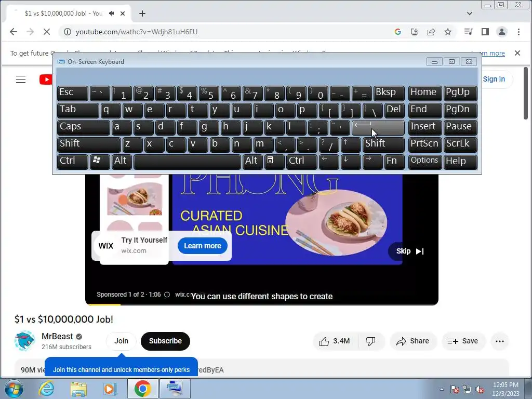Open Chrome profile avatar

click(x=502, y=32)
